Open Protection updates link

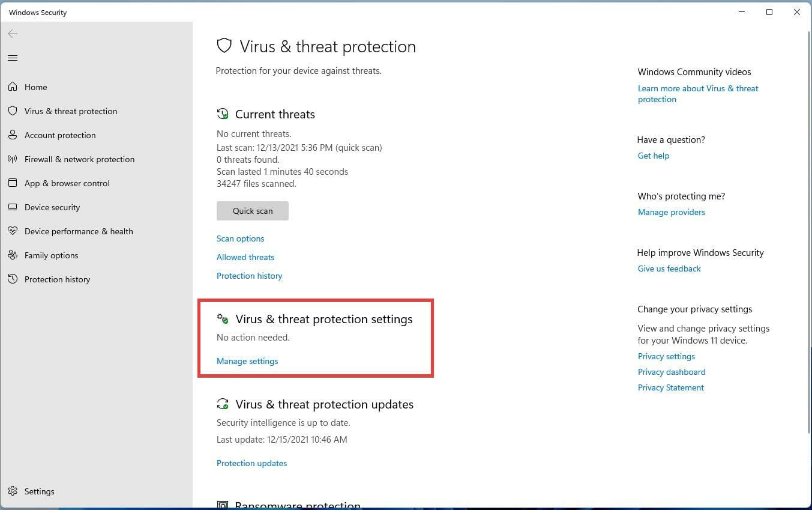(x=251, y=463)
